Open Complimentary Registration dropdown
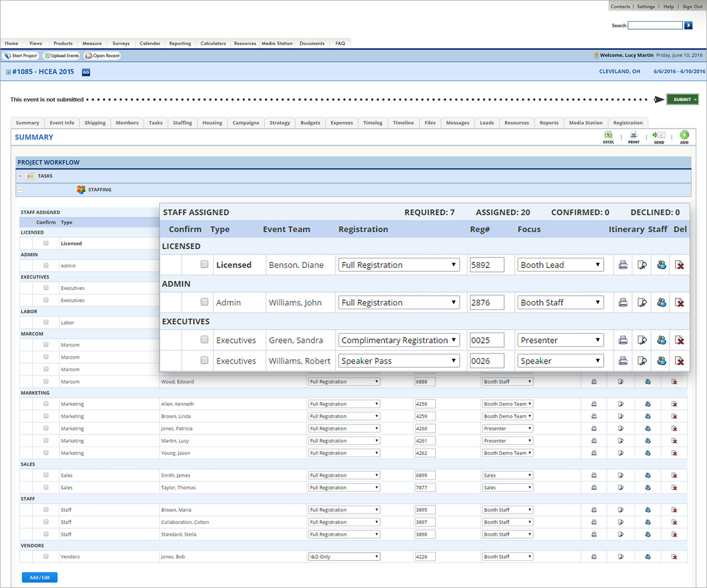 point(399,340)
